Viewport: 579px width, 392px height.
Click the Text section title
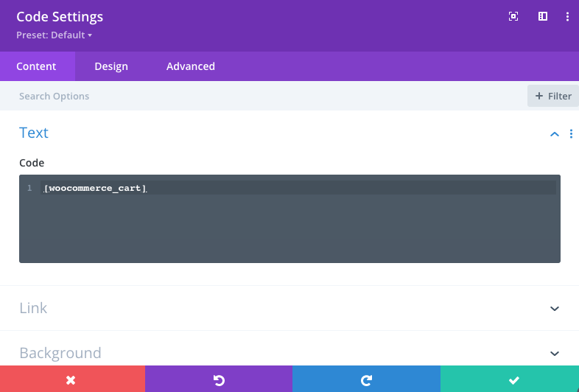[34, 133]
